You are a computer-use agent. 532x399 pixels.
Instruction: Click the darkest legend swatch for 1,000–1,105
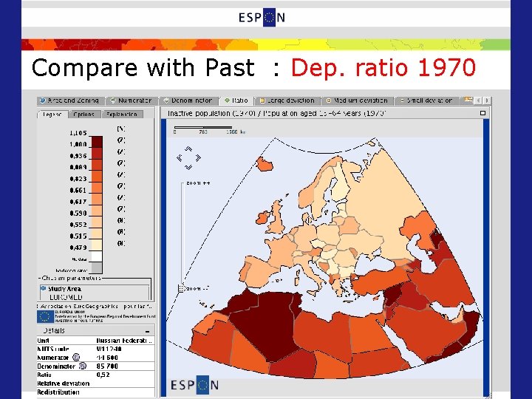click(x=97, y=142)
